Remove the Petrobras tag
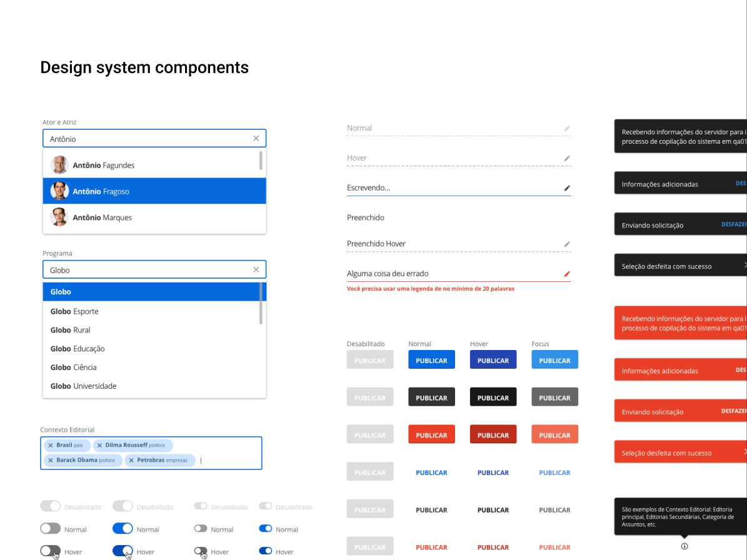 (131, 461)
